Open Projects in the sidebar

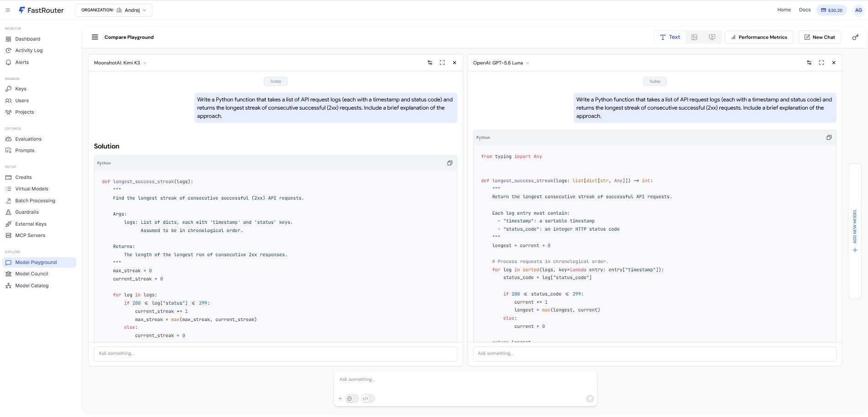[x=39, y=112]
